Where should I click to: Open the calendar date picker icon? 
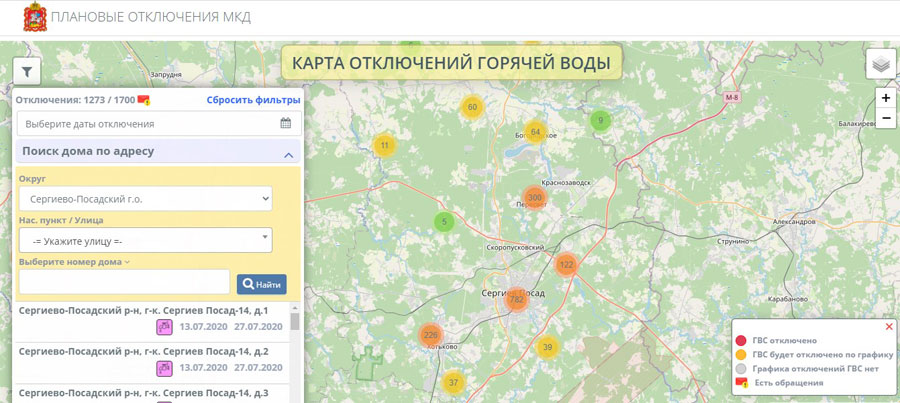(286, 124)
